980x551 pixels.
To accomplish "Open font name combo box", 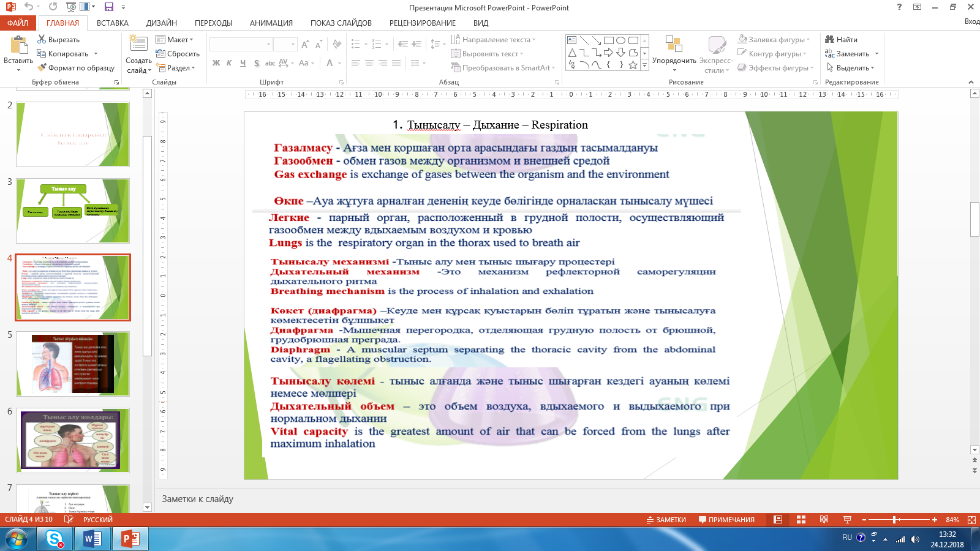I will 241,45.
